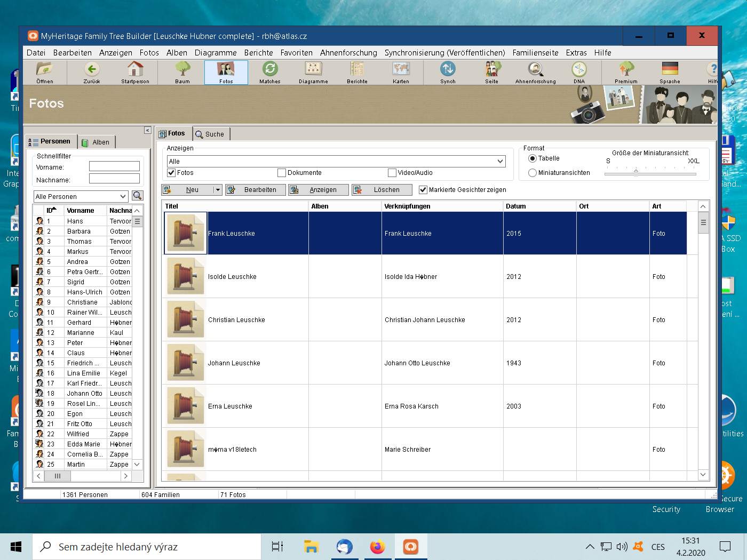Open the Ahnenforschung menu

pos(348,53)
